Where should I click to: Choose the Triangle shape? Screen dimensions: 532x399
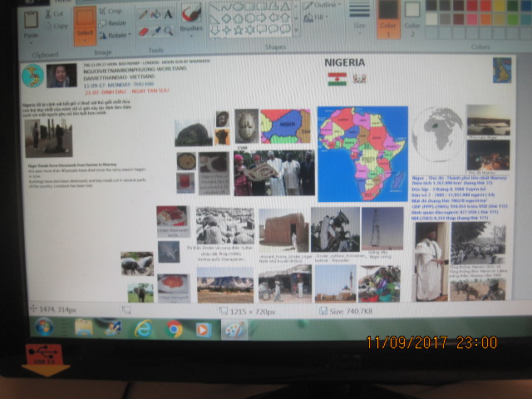click(x=285, y=6)
